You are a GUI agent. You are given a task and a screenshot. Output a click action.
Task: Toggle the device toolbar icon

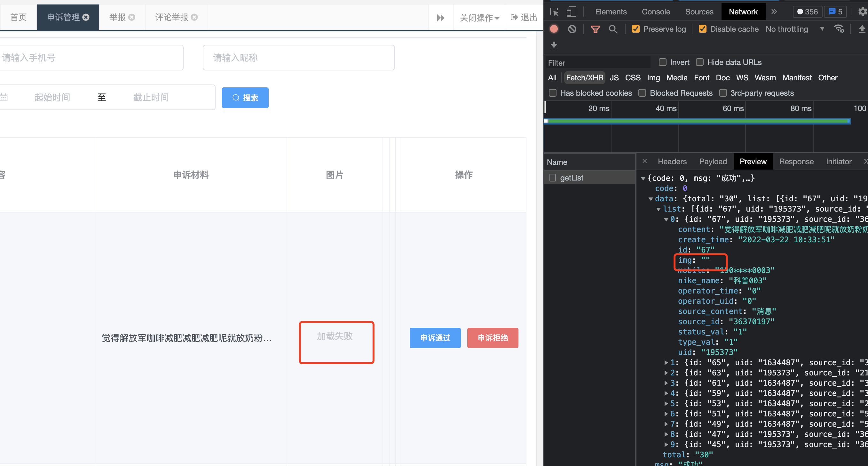click(x=571, y=12)
